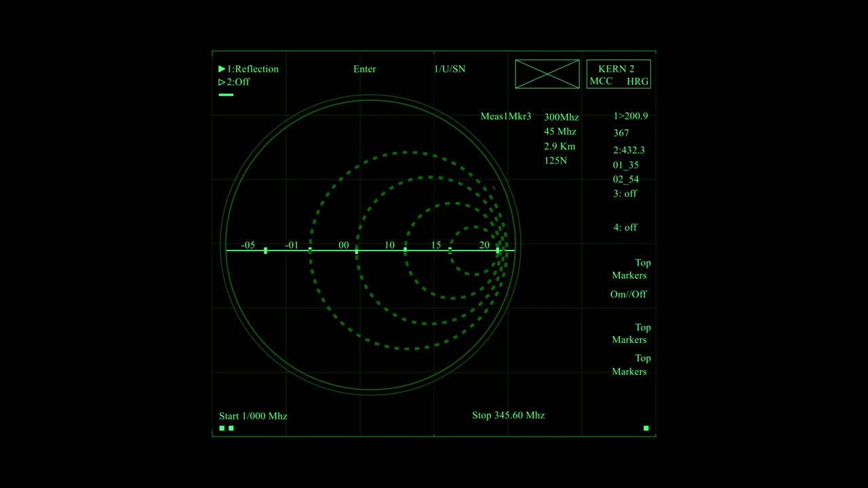The height and width of the screenshot is (488, 868).
Task: Select the 1/U/SN header item
Action: click(450, 69)
